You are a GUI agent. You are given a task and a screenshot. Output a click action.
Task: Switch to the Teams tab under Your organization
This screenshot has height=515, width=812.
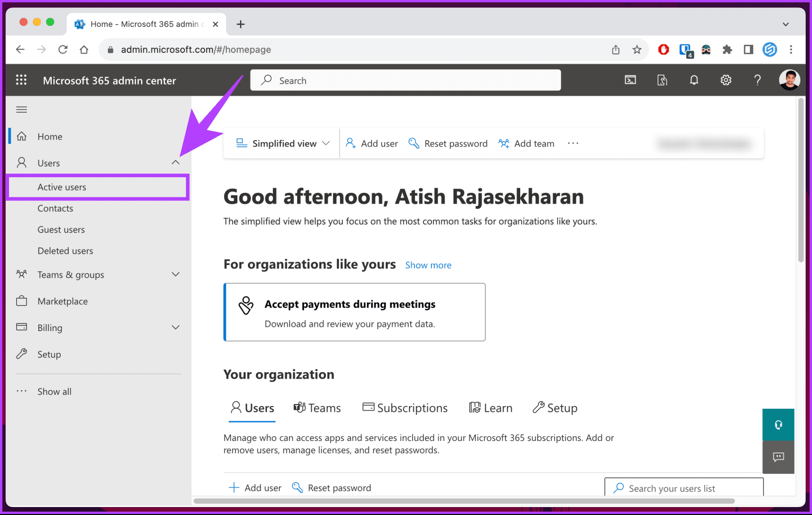tap(317, 408)
